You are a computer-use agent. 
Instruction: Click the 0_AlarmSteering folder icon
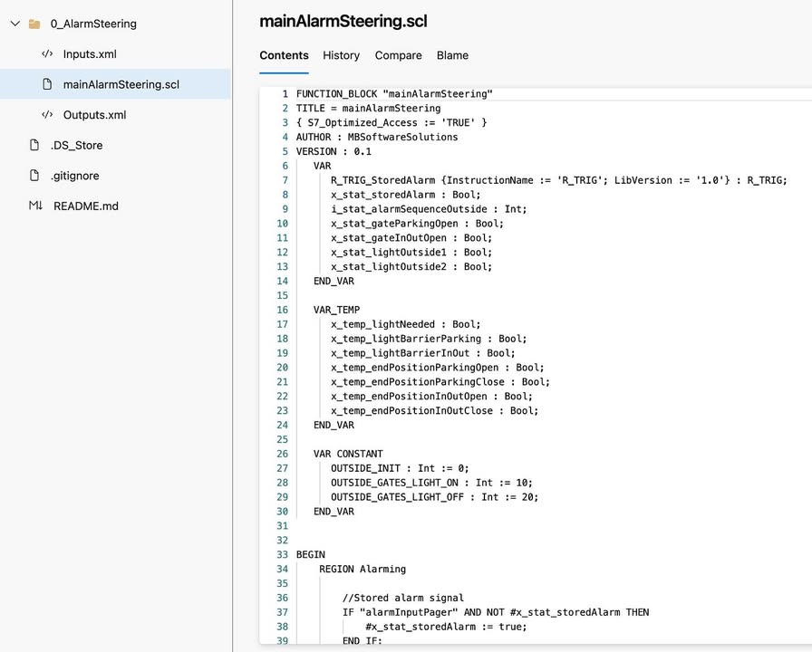[x=34, y=24]
